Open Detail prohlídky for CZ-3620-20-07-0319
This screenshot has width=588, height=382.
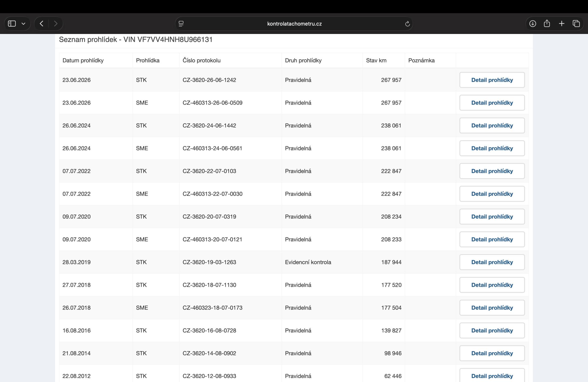492,217
